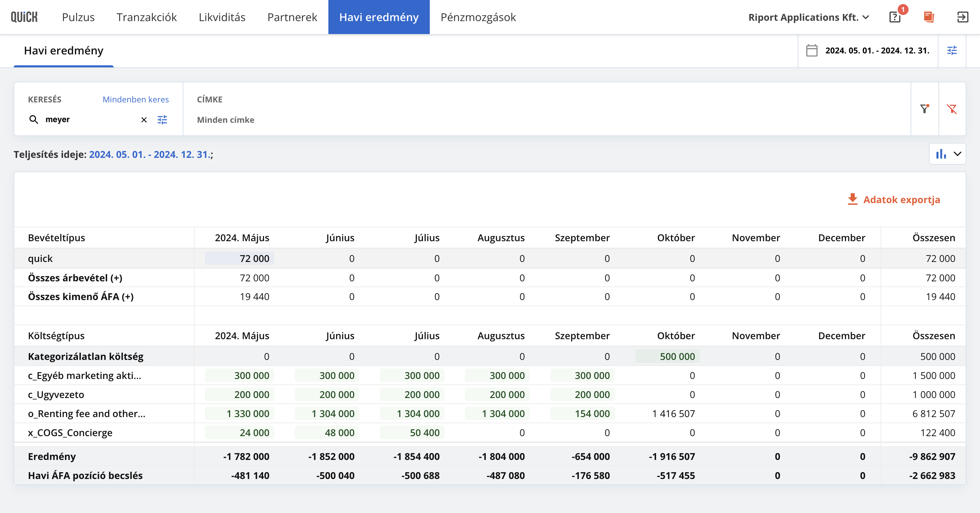Open search options sliders icon
The height and width of the screenshot is (513, 980).
point(162,120)
